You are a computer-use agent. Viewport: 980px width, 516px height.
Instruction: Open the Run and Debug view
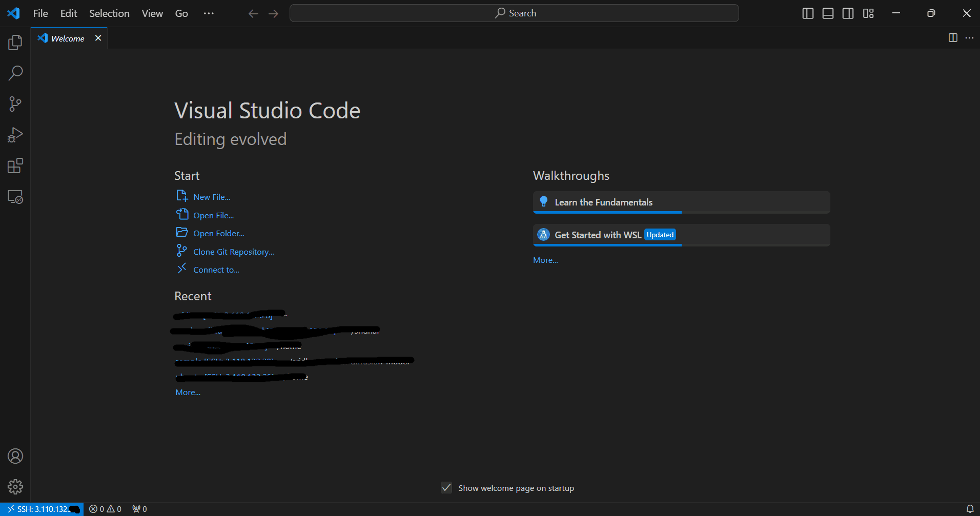tap(15, 135)
